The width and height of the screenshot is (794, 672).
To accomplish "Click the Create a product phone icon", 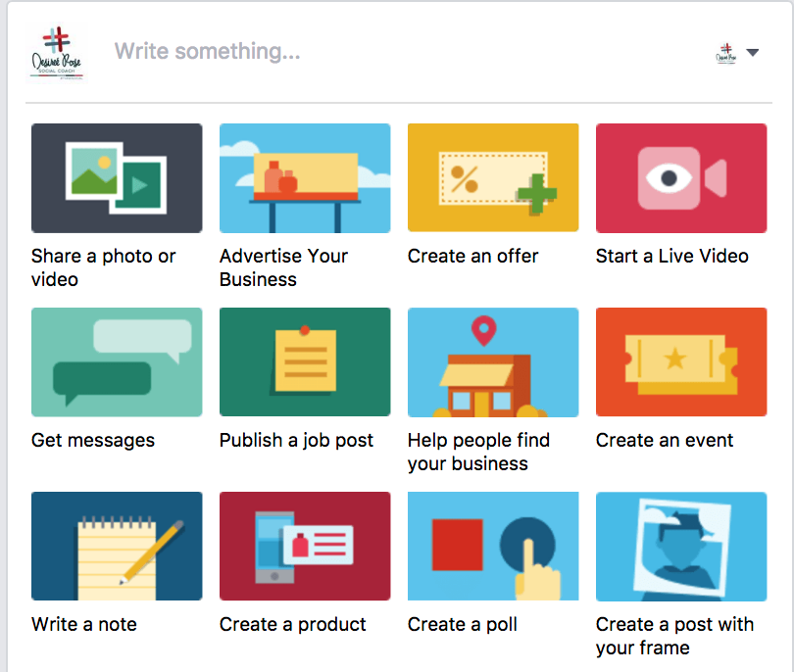I will click(x=305, y=547).
